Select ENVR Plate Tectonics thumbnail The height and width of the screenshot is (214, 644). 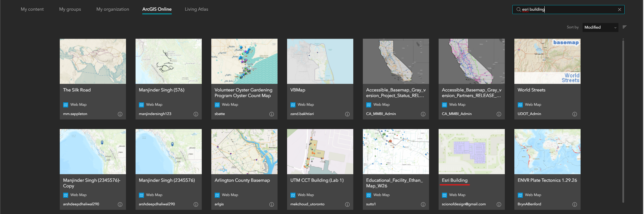pos(547,151)
